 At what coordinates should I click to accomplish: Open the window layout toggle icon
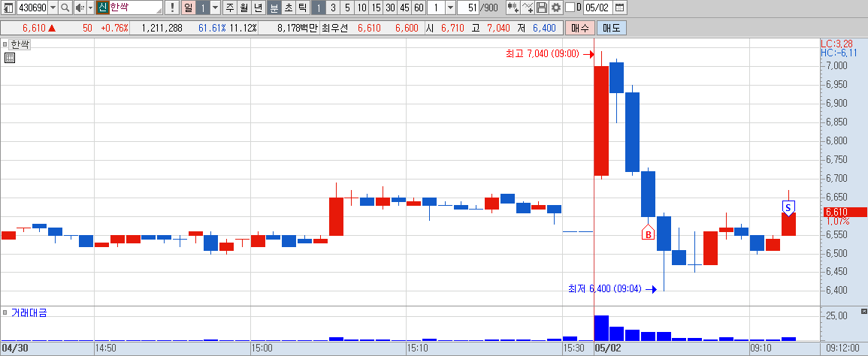8,8
